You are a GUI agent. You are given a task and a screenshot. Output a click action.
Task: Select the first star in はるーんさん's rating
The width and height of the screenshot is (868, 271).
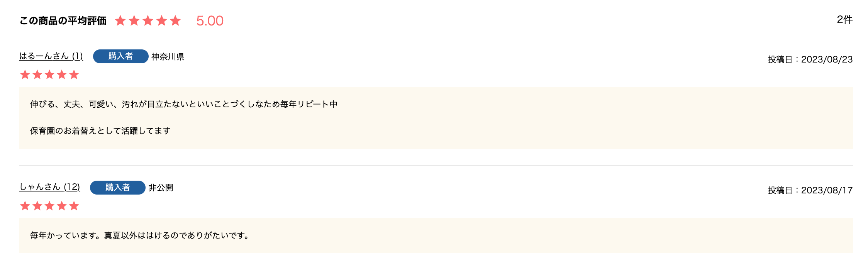click(x=25, y=75)
